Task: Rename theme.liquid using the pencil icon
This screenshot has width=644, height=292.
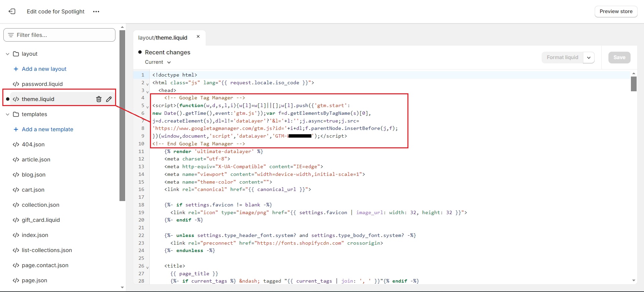Action: tap(109, 99)
